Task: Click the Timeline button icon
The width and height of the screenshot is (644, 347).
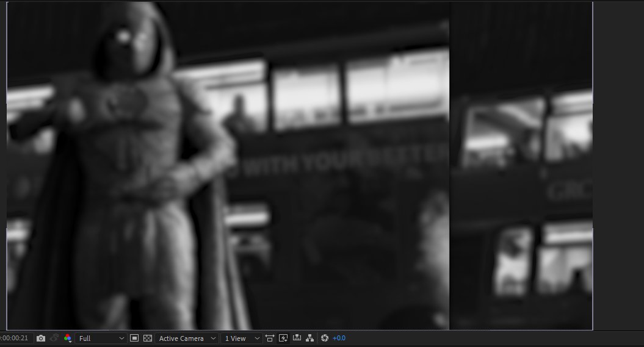Action: coord(297,338)
